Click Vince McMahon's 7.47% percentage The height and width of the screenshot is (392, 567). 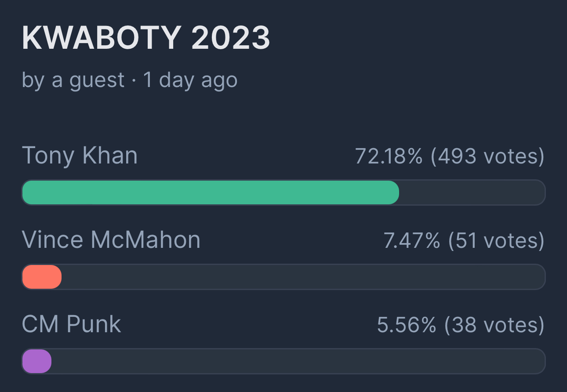(x=411, y=241)
